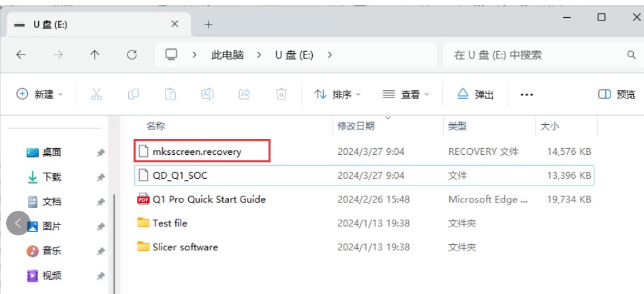Refresh the current folder view

pyautogui.click(x=132, y=55)
